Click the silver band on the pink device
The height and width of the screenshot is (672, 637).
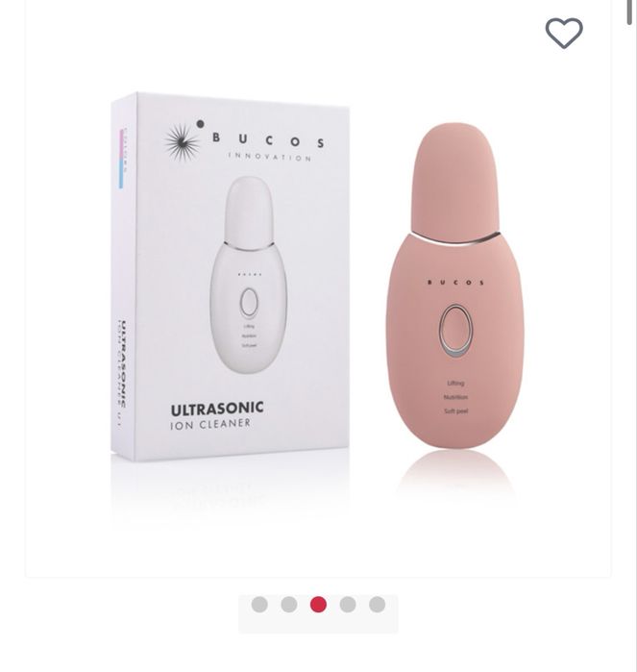(x=455, y=240)
